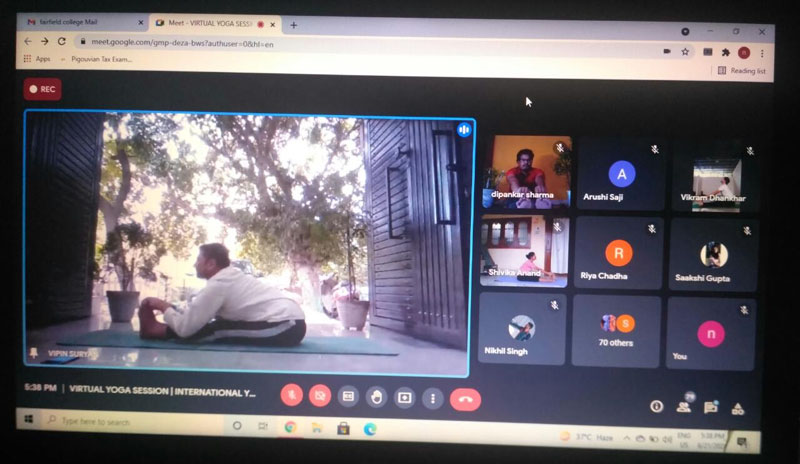Expand the '70 others' participant tile
The width and height of the screenshot is (800, 464).
[616, 330]
